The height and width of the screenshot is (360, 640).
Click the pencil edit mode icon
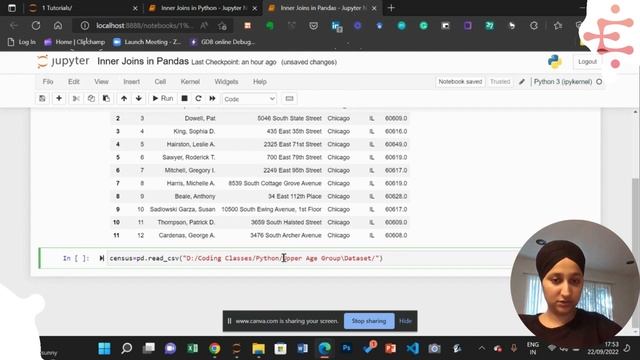tap(522, 82)
